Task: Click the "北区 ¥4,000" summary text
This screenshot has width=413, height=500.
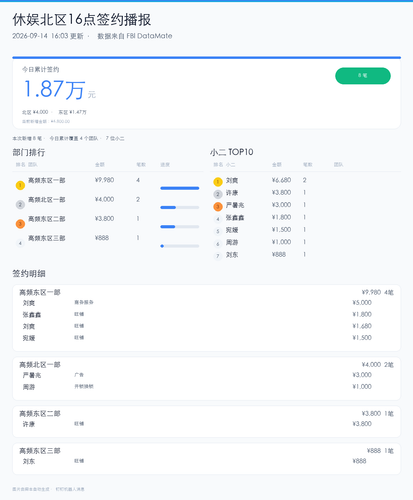Action: (35, 112)
